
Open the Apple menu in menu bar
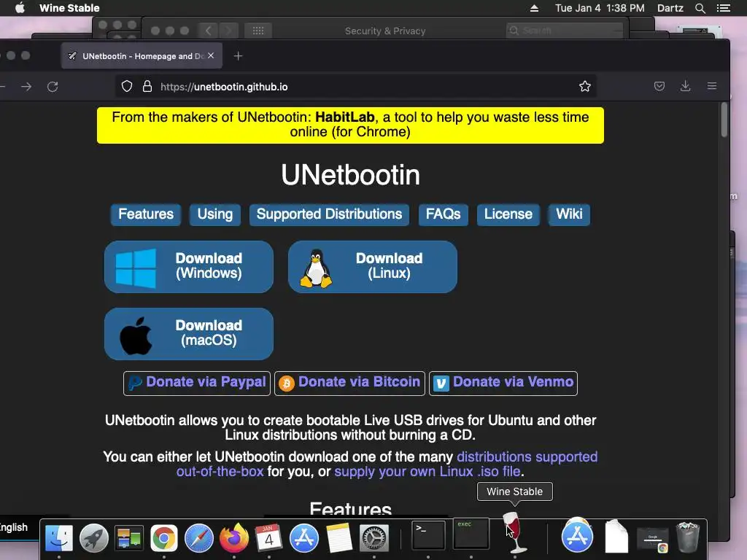20,8
